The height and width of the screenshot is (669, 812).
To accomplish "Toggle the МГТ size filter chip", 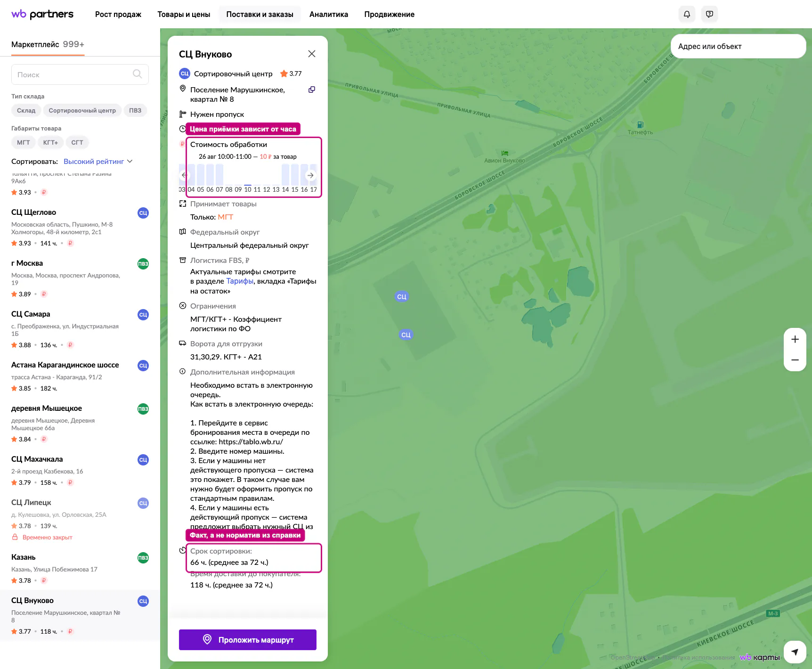I will pos(24,142).
